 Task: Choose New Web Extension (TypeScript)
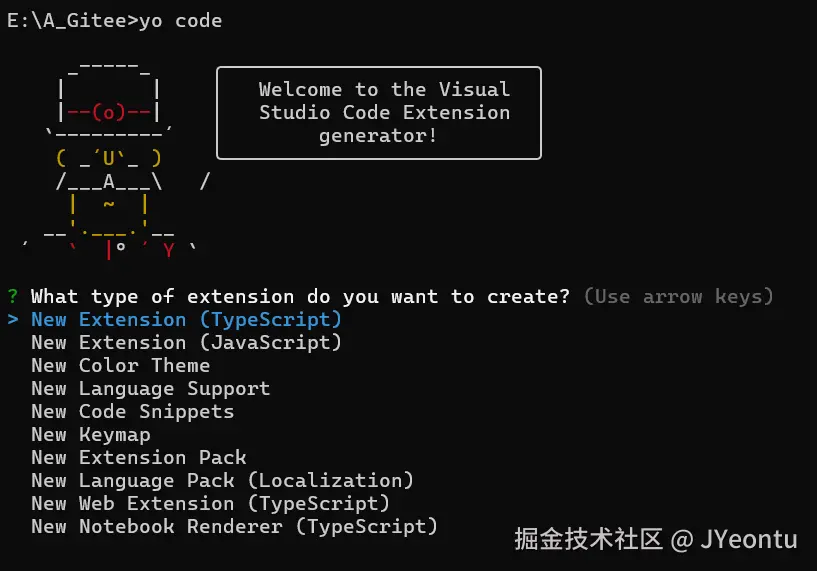pyautogui.click(x=210, y=504)
